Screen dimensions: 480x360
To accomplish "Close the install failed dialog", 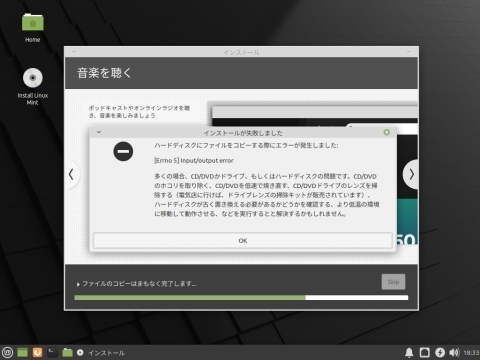I will tap(387, 132).
